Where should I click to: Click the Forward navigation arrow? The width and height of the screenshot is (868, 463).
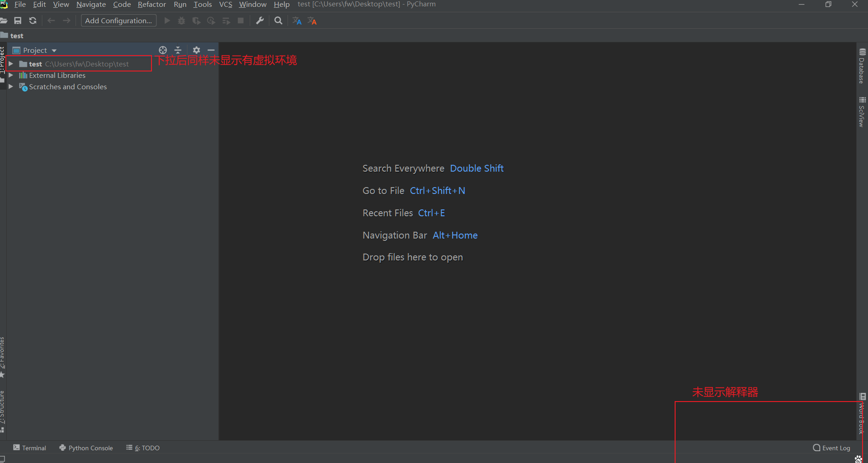tap(66, 20)
